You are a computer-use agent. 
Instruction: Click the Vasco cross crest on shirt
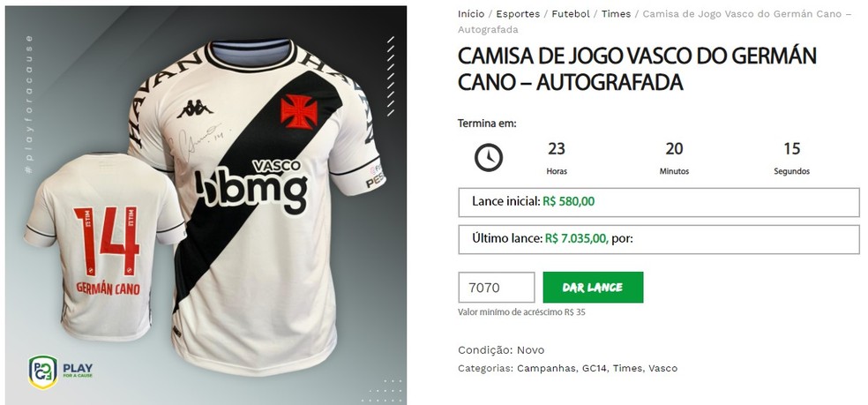point(299,111)
